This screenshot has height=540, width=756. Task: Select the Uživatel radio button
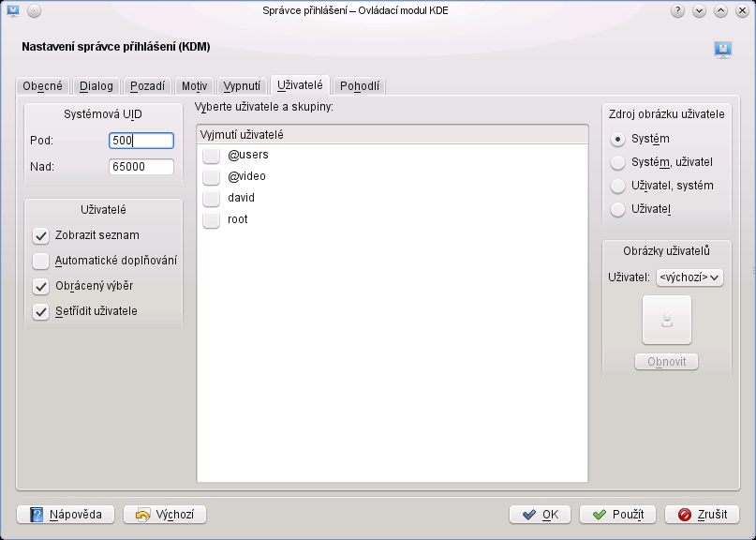tap(617, 209)
